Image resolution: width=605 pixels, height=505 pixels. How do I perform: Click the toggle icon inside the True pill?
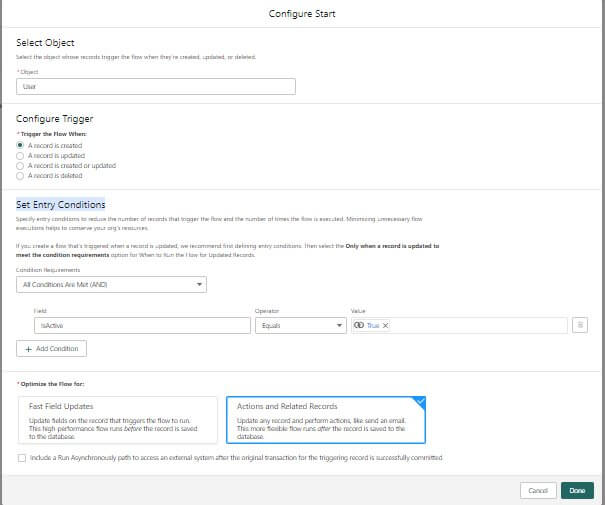point(360,325)
